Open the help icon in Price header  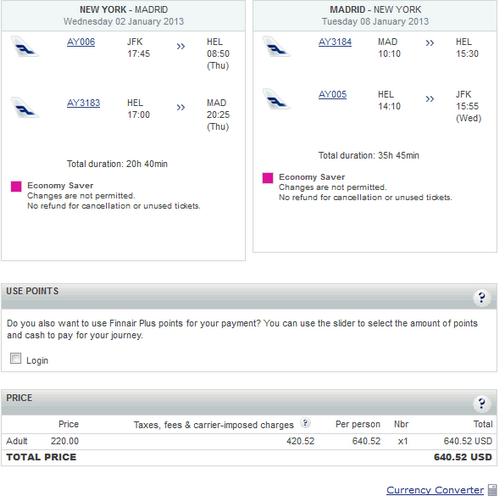pos(482,404)
